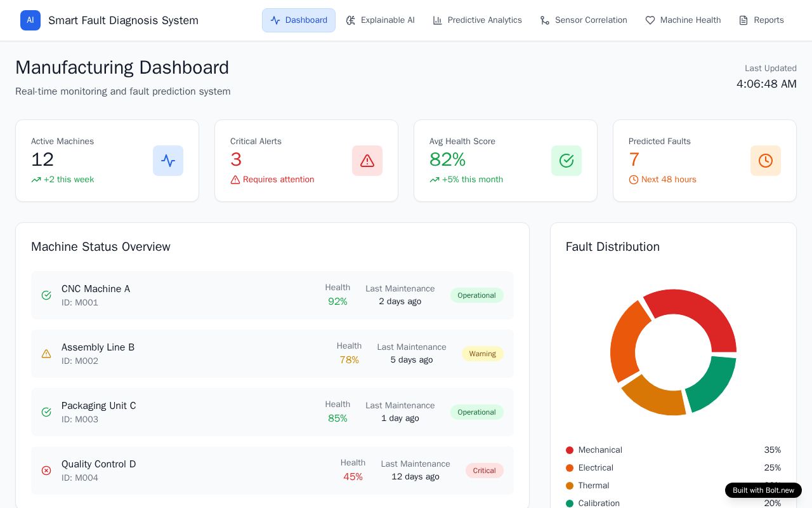The image size is (812, 508).
Task: Open the Machine Health tab
Action: 683,20
